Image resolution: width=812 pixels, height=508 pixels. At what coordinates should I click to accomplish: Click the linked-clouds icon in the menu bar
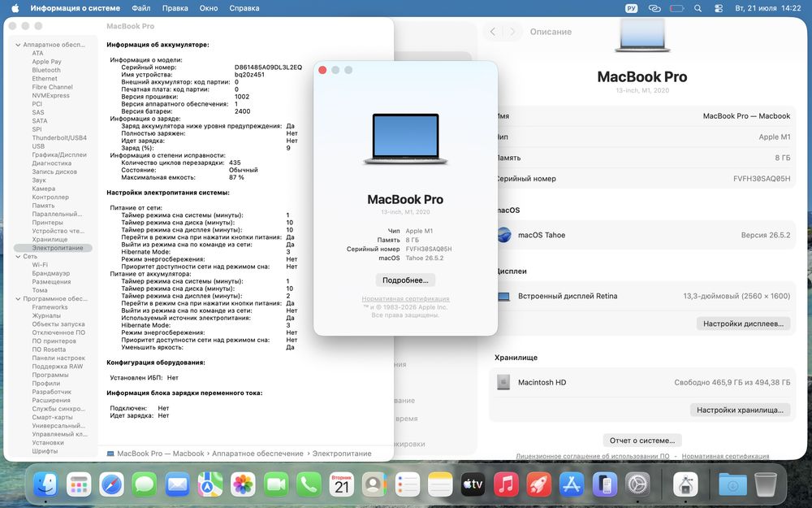tap(654, 8)
